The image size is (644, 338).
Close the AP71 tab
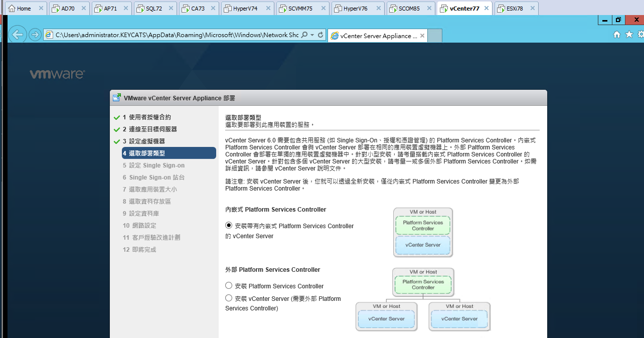click(x=126, y=9)
